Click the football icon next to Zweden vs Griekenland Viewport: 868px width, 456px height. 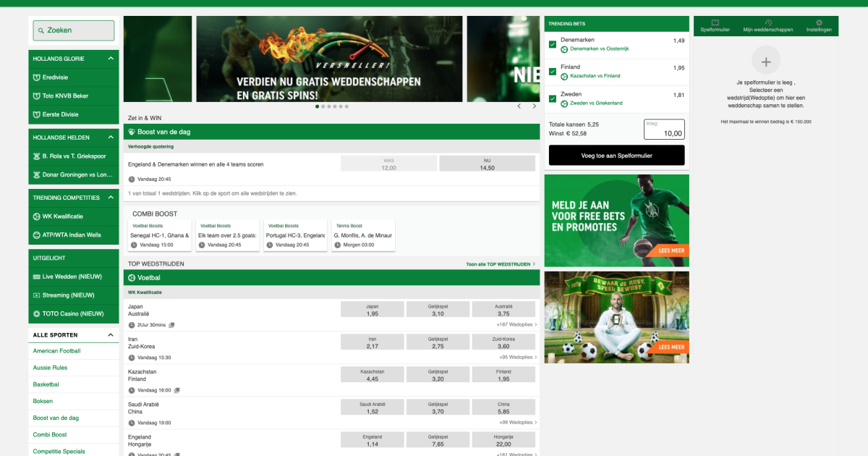(x=564, y=103)
